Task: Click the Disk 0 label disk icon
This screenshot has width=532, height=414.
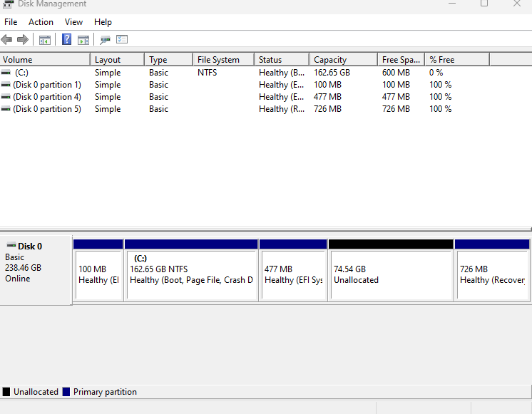Action: [x=11, y=245]
